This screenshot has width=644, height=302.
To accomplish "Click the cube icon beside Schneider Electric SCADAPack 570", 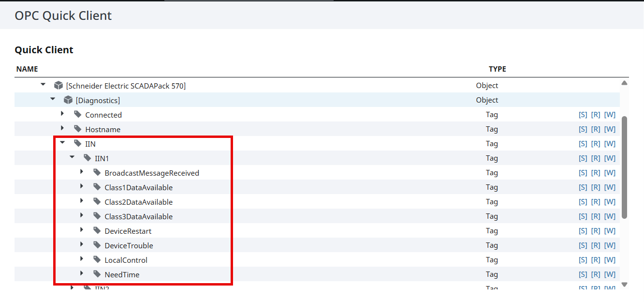I will coord(59,85).
